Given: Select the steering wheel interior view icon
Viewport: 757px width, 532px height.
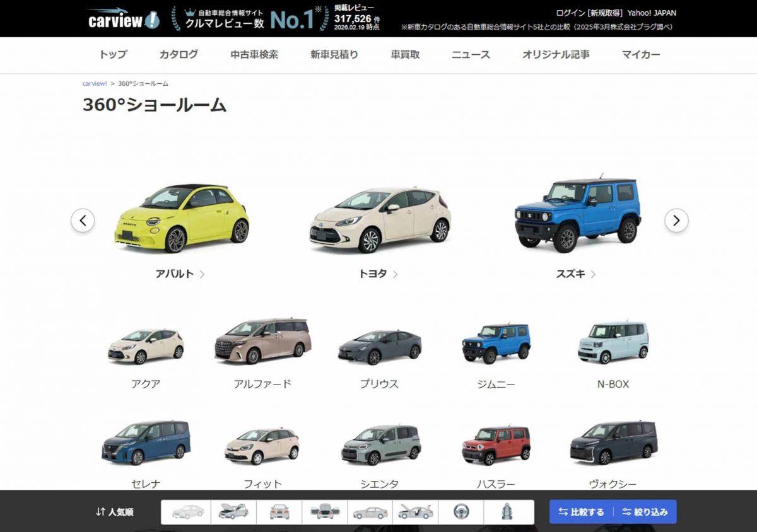Looking at the screenshot, I should [461, 512].
